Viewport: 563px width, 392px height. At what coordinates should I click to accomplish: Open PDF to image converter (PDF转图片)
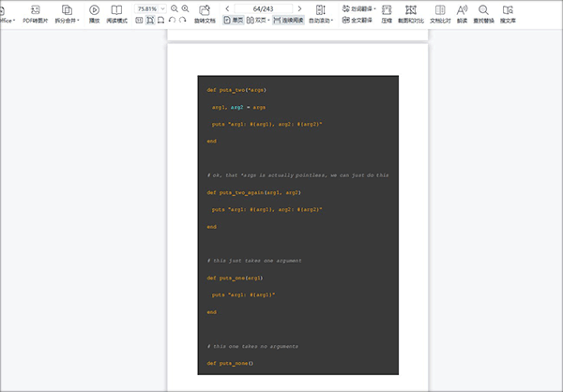pyautogui.click(x=36, y=14)
